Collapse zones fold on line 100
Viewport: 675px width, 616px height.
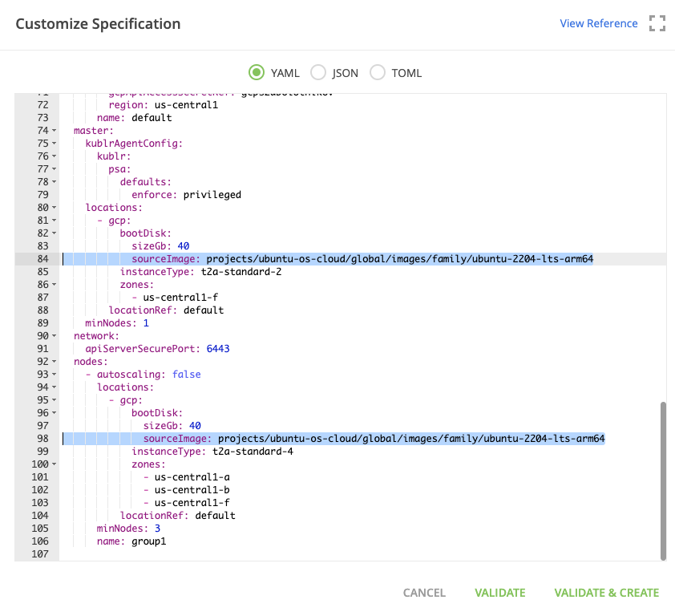point(55,464)
